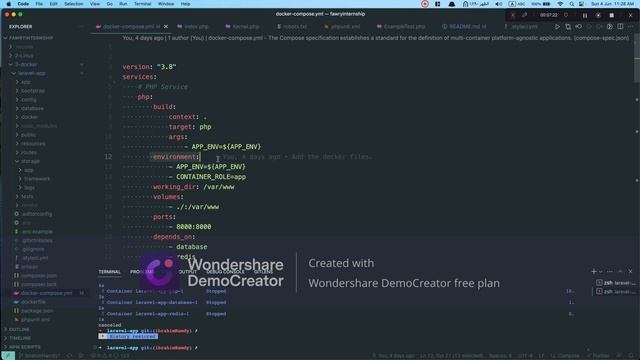Expand the framework folder under storage
640x360 pixels.
coord(37,179)
